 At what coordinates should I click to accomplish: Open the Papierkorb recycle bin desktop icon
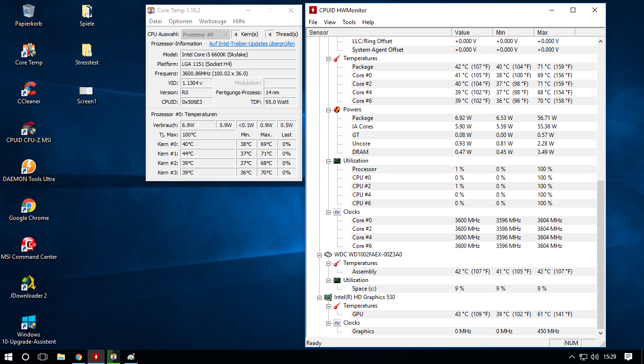(29, 15)
